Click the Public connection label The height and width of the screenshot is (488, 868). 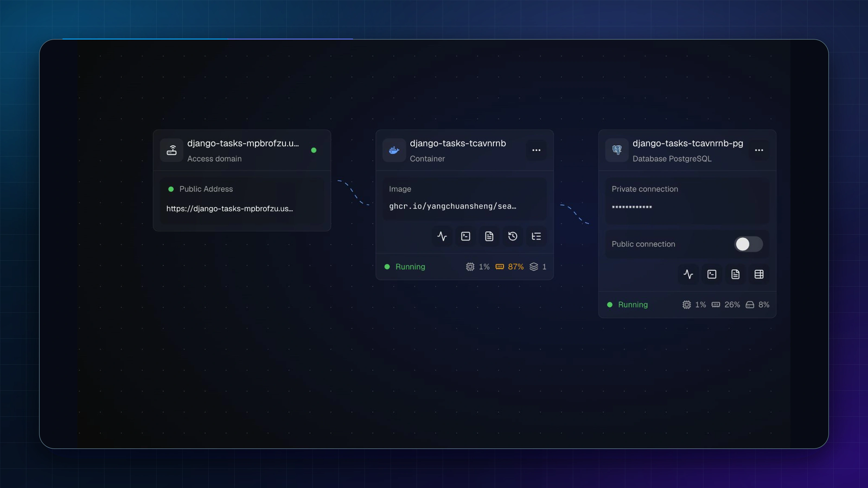tap(643, 244)
